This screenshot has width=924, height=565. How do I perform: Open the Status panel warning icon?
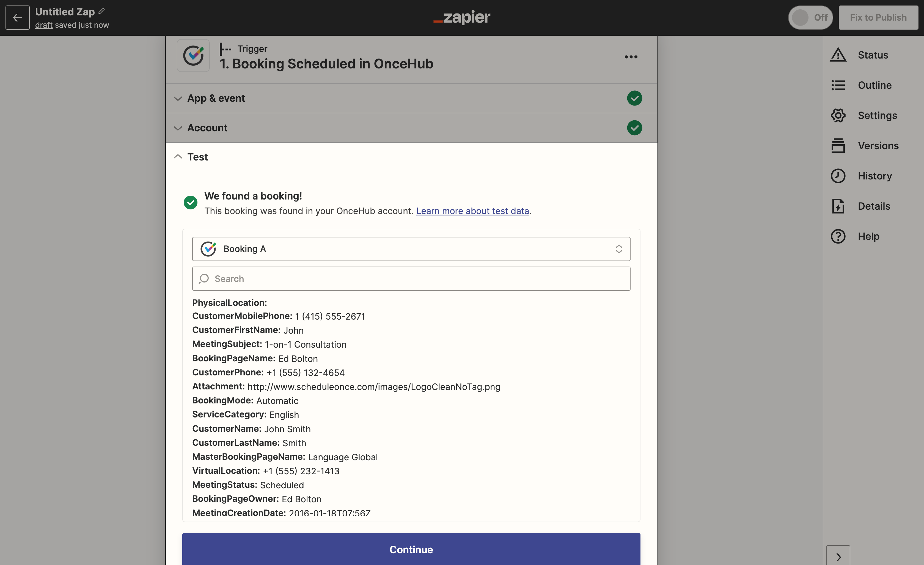(x=838, y=55)
